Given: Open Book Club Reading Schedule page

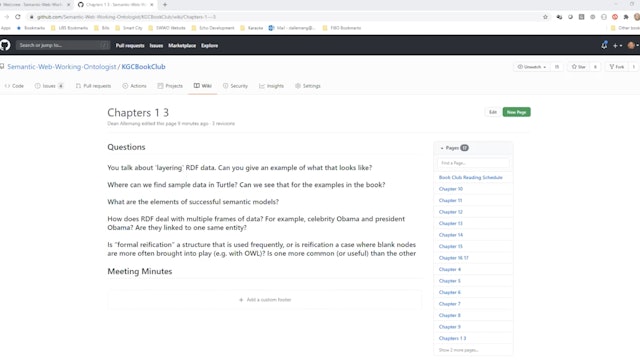Looking at the screenshot, I should [471, 178].
